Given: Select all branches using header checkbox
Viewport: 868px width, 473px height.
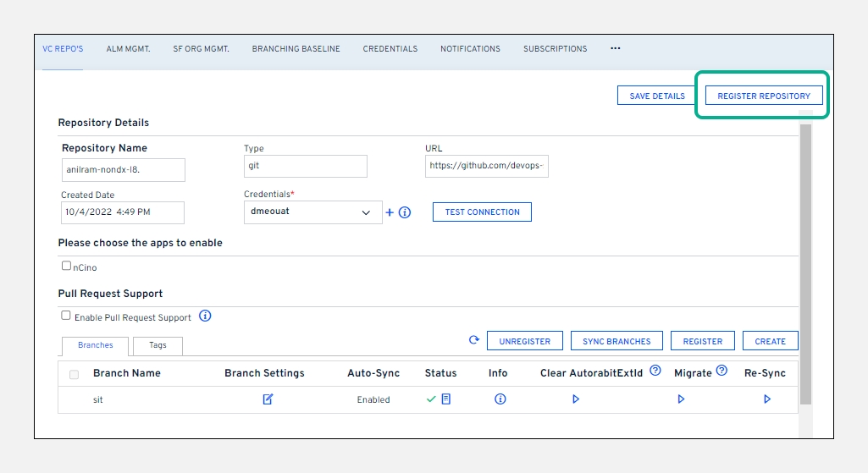Looking at the screenshot, I should pyautogui.click(x=75, y=374).
